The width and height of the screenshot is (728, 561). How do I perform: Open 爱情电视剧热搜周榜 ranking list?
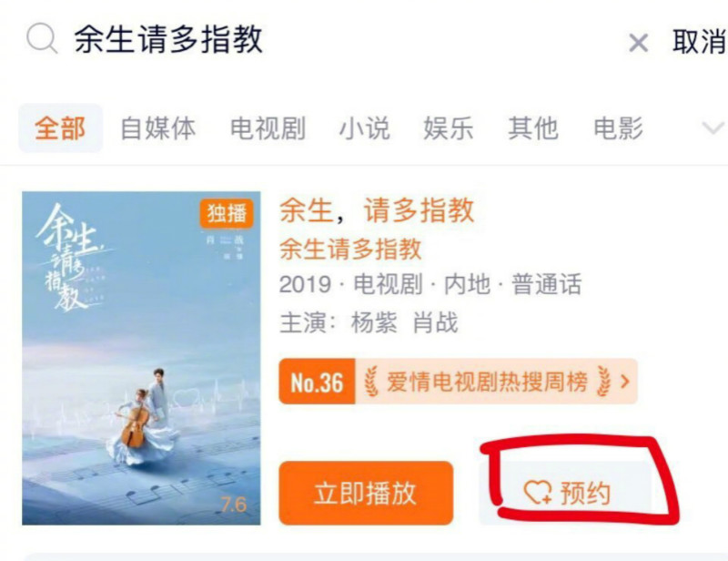coord(487,382)
